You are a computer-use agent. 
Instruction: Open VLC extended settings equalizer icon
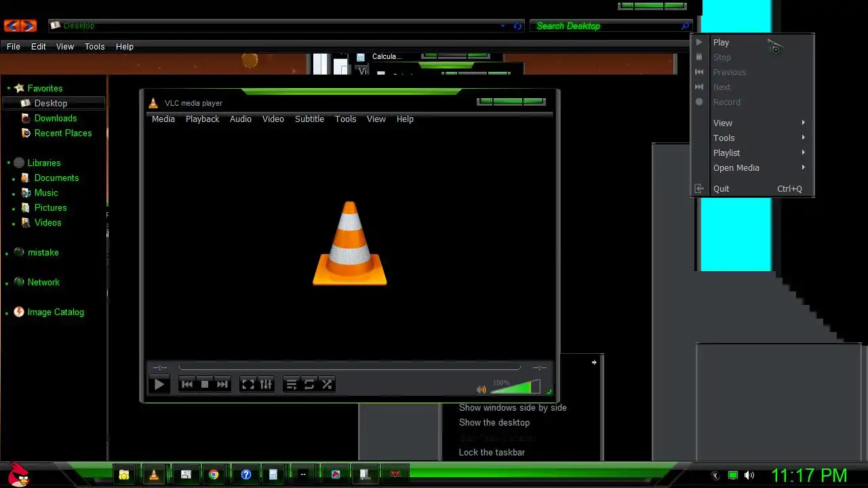[266, 384]
